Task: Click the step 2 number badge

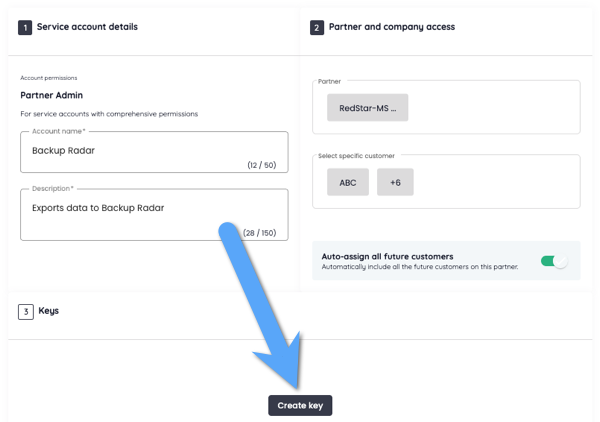Action: (x=317, y=27)
